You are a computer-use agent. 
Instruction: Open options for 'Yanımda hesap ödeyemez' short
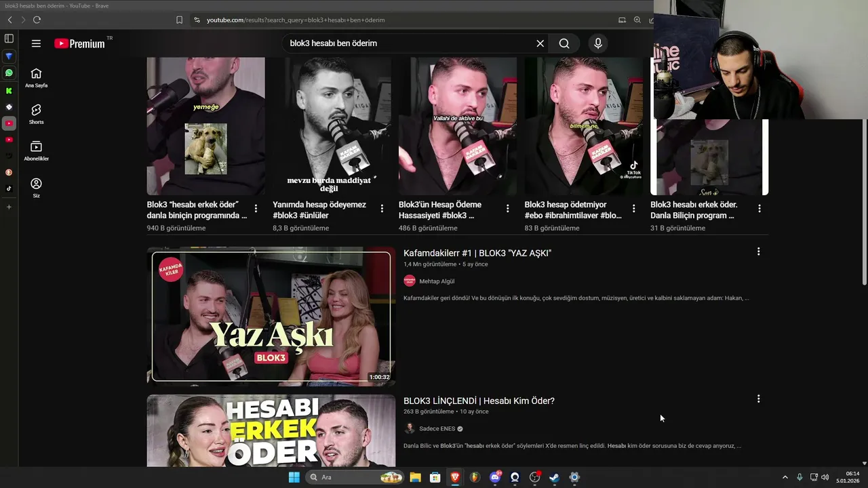382,209
